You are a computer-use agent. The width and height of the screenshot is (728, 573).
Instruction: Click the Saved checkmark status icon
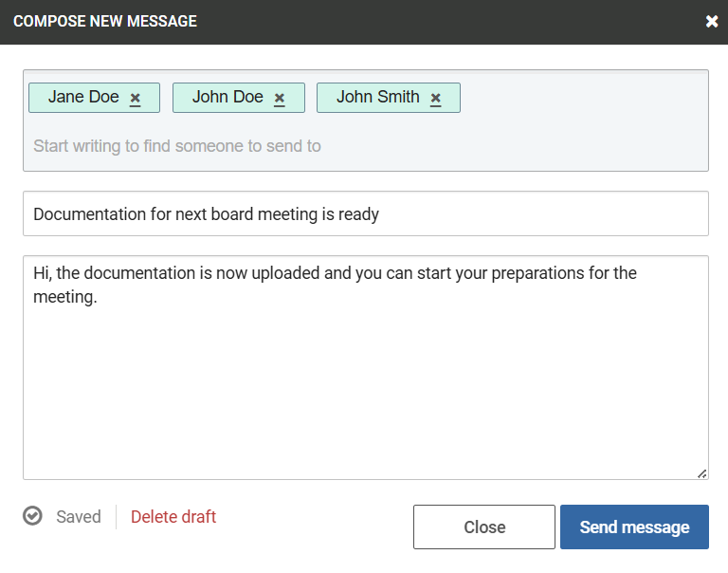[x=32, y=516]
